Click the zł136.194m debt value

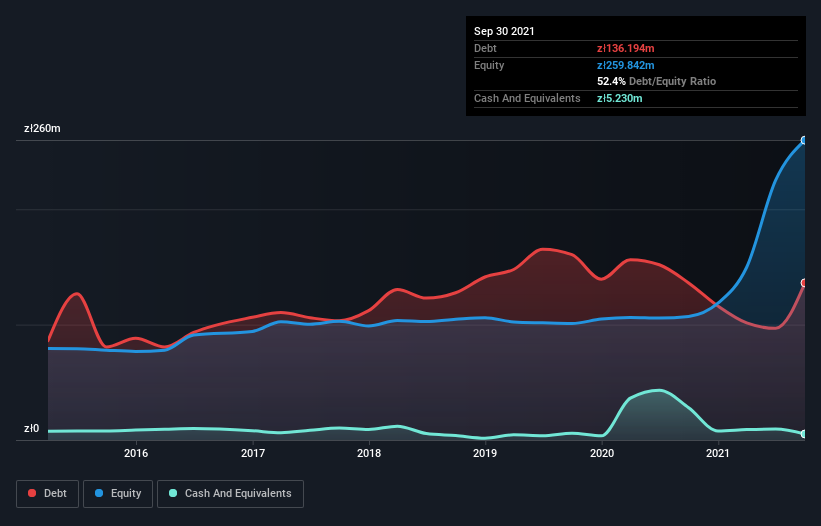coord(626,48)
